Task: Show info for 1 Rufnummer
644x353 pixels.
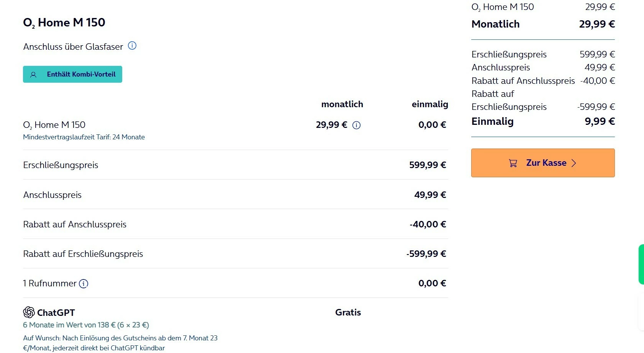Action: [x=84, y=284]
